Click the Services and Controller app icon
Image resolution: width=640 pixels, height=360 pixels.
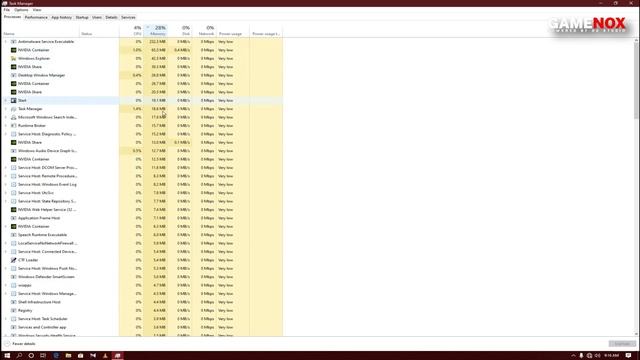click(13, 327)
